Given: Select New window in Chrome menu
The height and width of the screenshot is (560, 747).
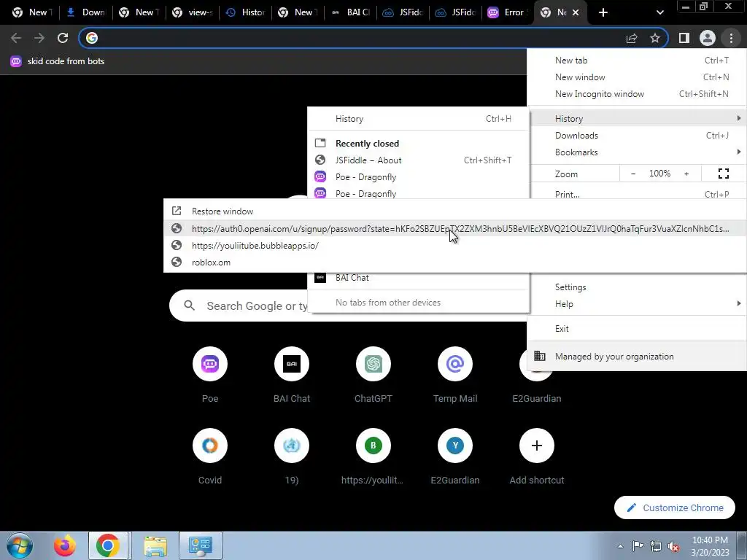Looking at the screenshot, I should (x=637, y=77).
